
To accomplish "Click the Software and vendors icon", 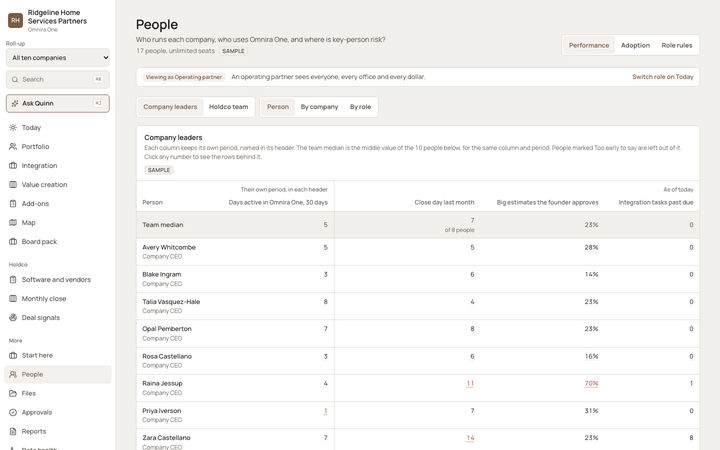I will click(13, 280).
